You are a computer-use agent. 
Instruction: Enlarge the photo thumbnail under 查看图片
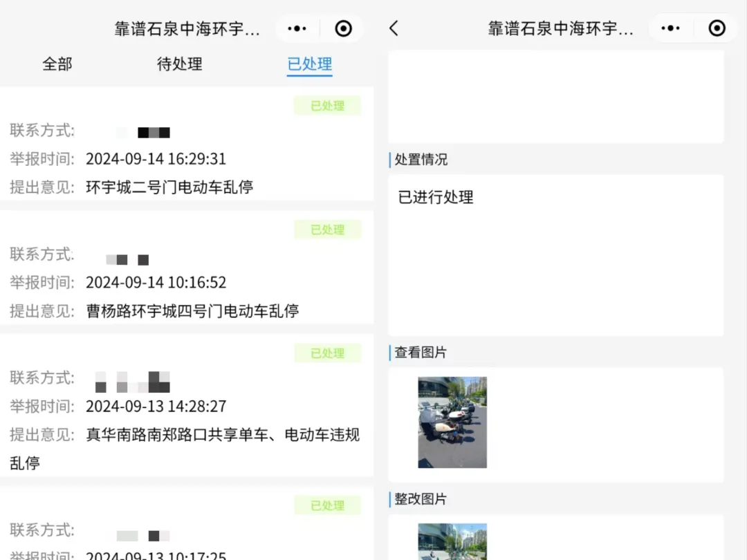452,422
